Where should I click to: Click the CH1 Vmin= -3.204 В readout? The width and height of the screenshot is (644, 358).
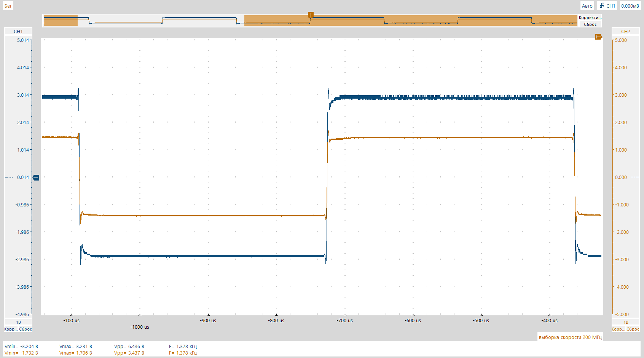(x=21, y=346)
